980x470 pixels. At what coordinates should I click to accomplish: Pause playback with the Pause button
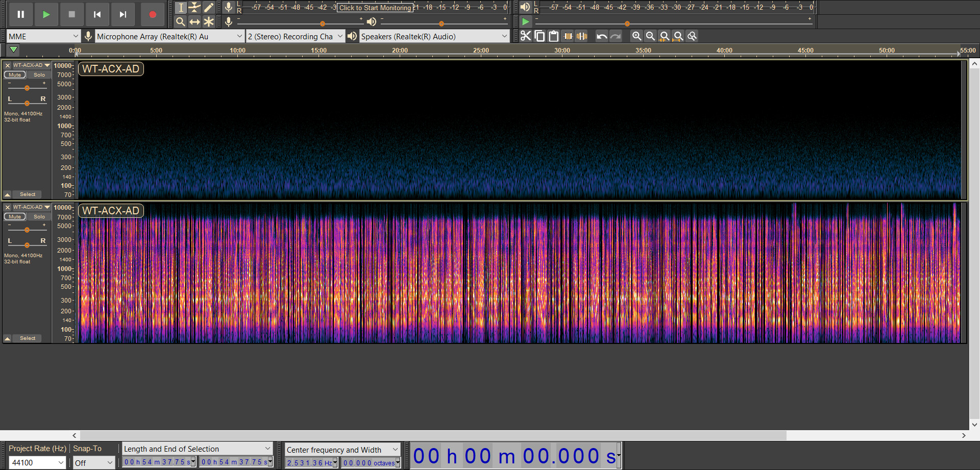point(21,14)
